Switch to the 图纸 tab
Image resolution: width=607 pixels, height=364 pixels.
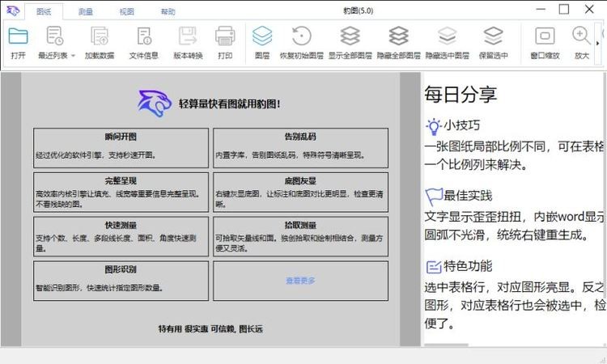pyautogui.click(x=44, y=11)
